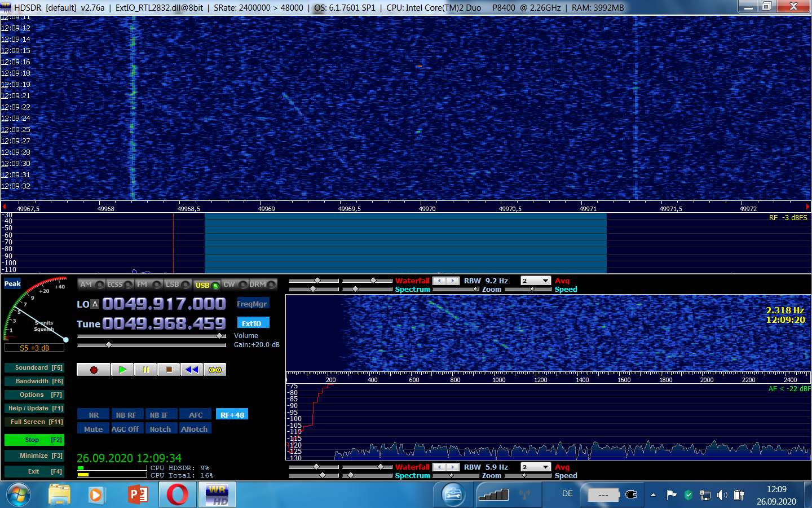The width and height of the screenshot is (812, 508).
Task: Select USB demodulation mode
Action: (206, 285)
